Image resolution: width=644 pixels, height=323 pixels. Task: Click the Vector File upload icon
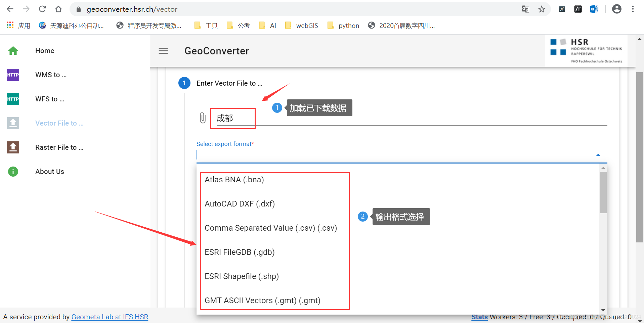[13, 123]
